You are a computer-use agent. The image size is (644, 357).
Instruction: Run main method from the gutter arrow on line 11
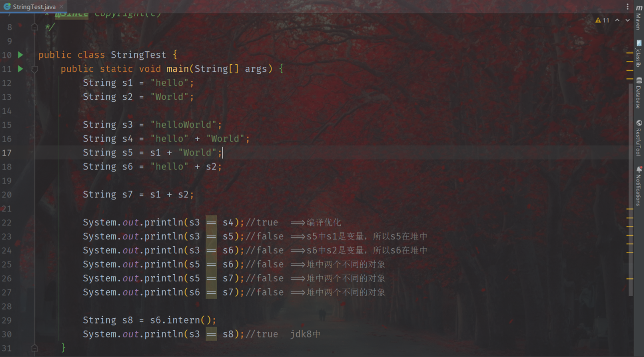[20, 69]
